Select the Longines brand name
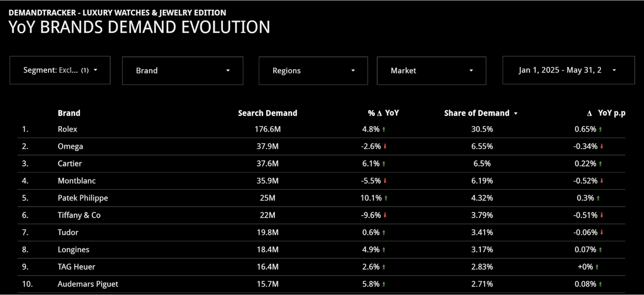Image resolution: width=644 pixels, height=295 pixels. pos(73,250)
